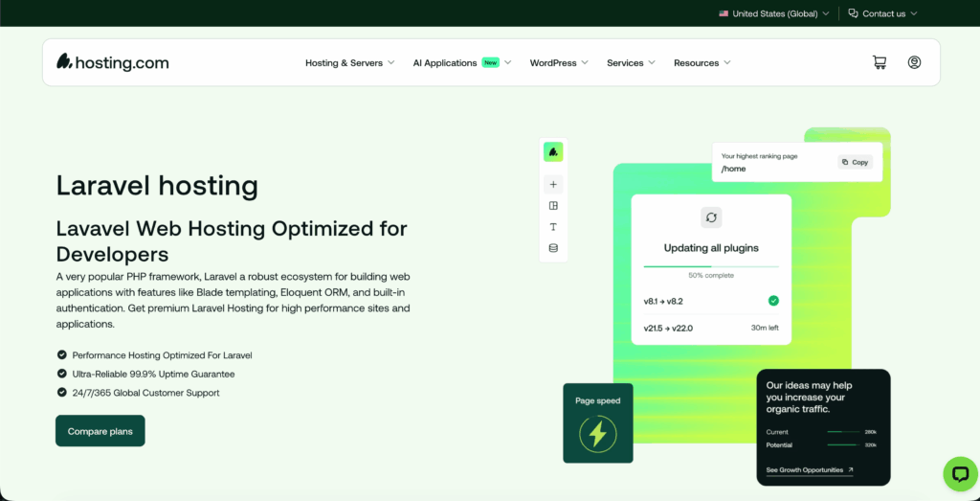Follow the See Growth Opportunities link
The height and width of the screenshot is (501, 980).
[x=810, y=469]
